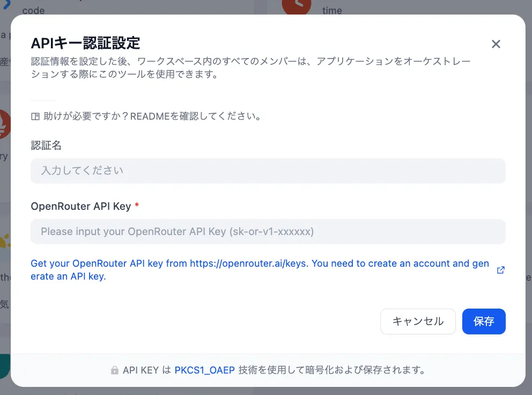
Task: Open the PKCS1_OAEP link in footer
Action: pos(204,370)
